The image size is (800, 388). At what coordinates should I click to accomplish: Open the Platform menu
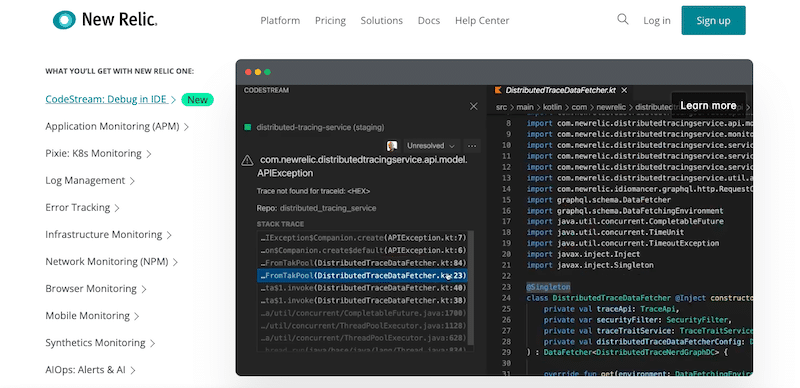point(280,20)
